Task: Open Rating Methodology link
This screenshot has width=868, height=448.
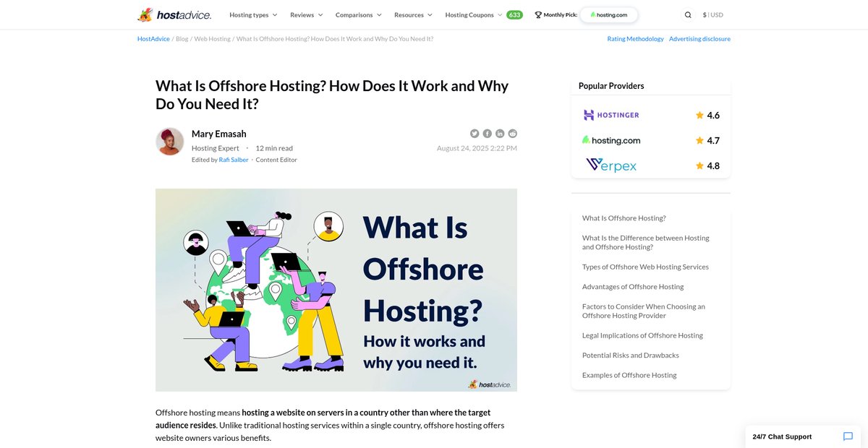Action: tap(635, 39)
